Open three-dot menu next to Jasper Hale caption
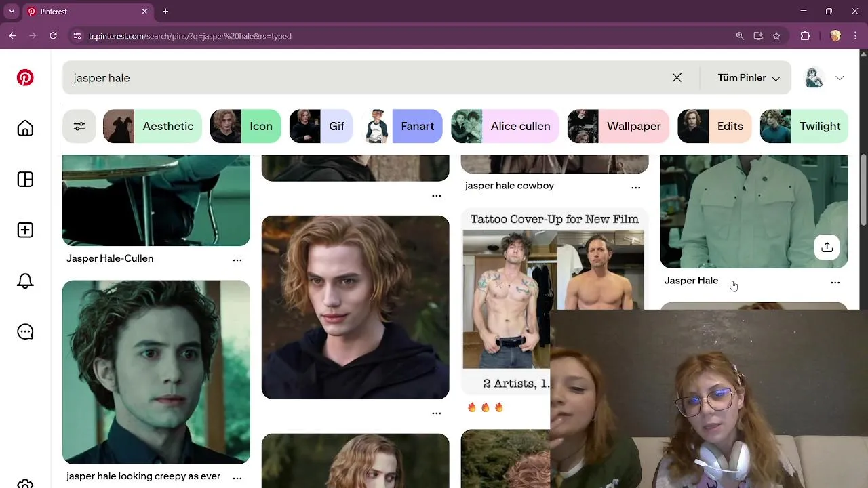This screenshot has width=868, height=488. [x=835, y=282]
